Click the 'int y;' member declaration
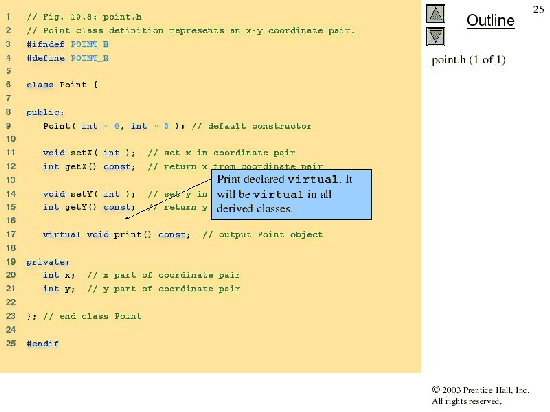 pyautogui.click(x=59, y=289)
